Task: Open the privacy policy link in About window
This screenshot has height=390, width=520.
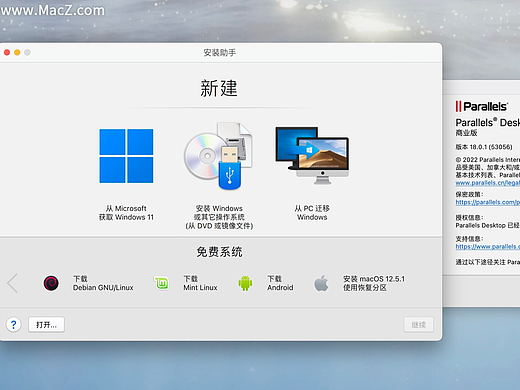Action: pyautogui.click(x=488, y=202)
